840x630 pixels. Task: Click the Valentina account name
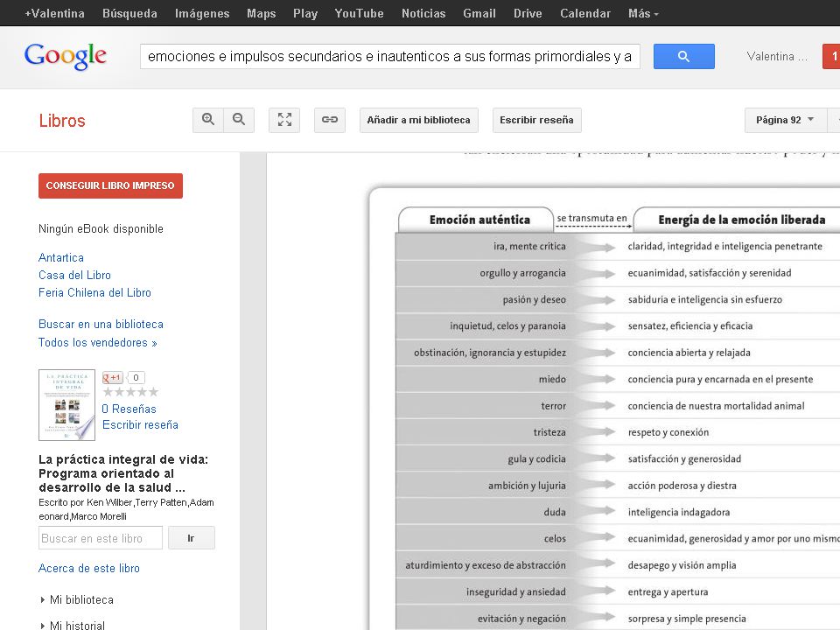[x=776, y=56]
